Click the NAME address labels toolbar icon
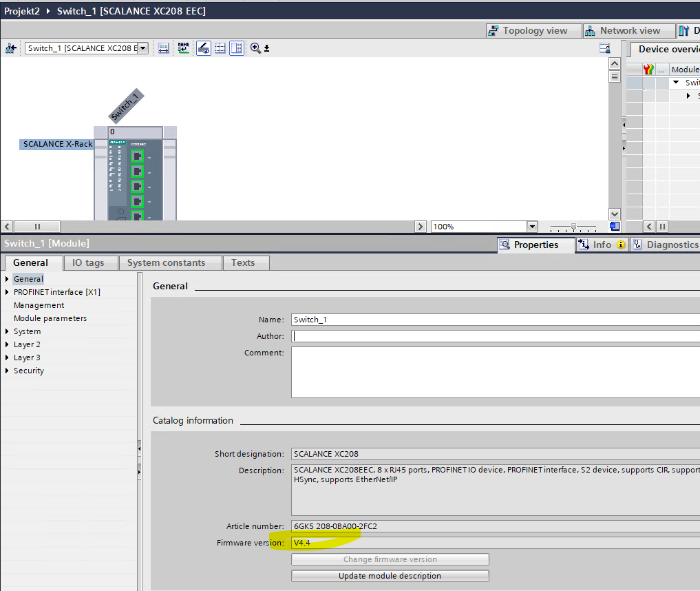Viewport: 700px width, 591px height. (x=183, y=48)
